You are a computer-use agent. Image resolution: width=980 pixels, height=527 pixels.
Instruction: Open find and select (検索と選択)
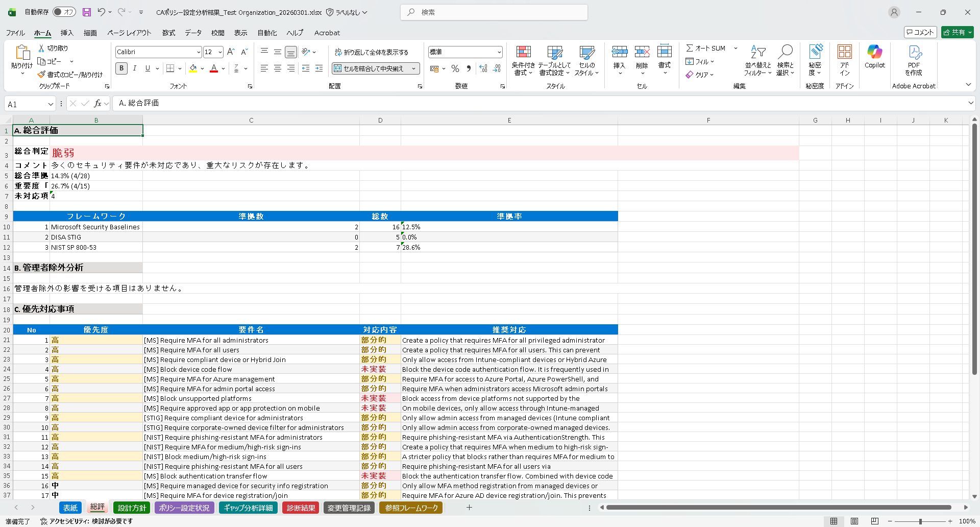click(x=786, y=60)
